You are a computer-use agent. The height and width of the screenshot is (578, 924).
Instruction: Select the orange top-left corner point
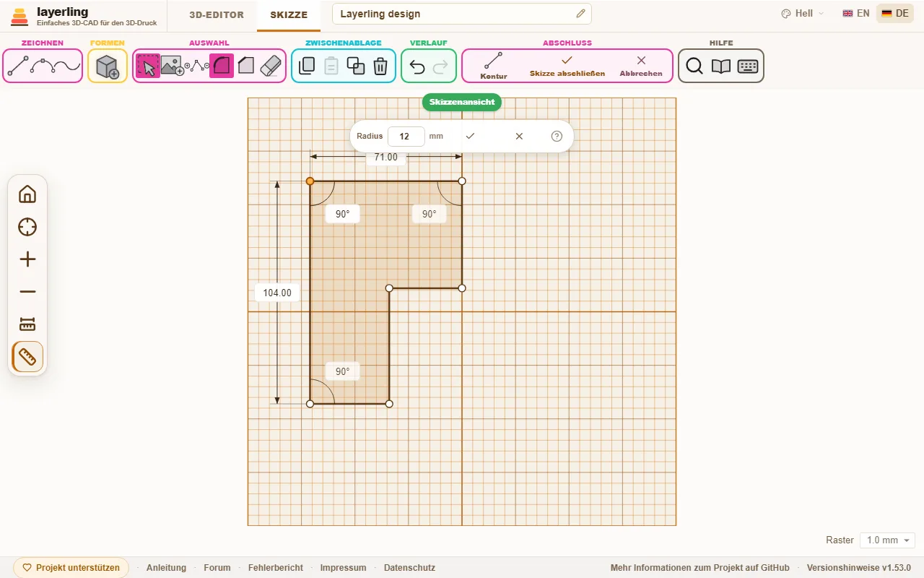(310, 181)
